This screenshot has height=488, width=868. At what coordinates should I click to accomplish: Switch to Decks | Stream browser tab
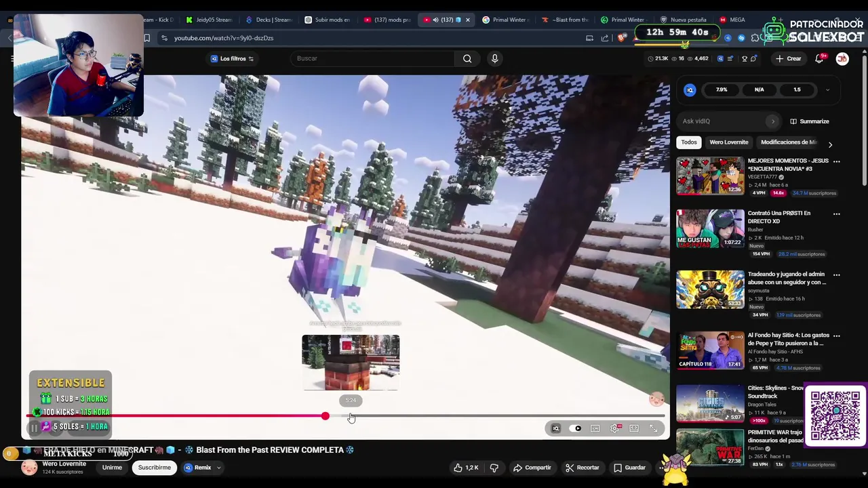click(x=269, y=20)
